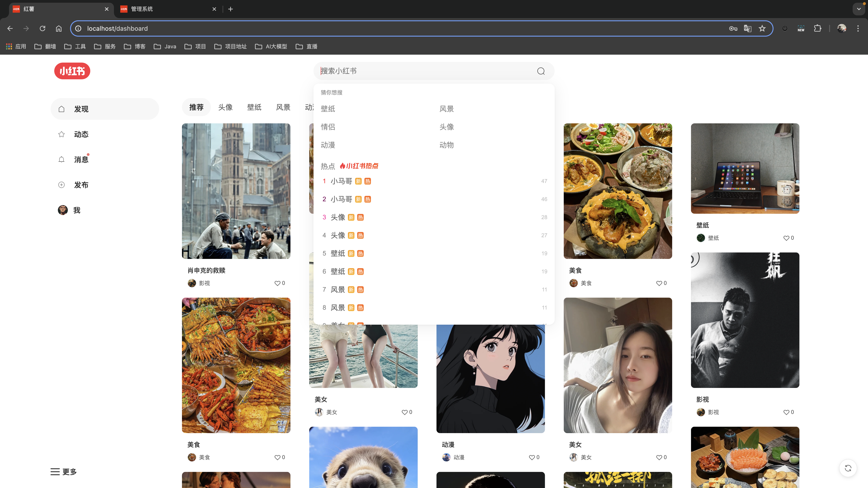Image resolution: width=868 pixels, height=488 pixels.
Task: Open the 动漫 anime girl image
Action: 491,379
